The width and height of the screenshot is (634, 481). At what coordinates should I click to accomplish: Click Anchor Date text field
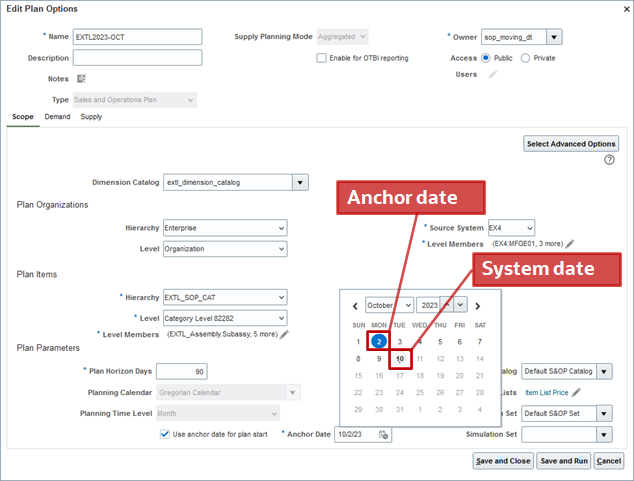pos(356,435)
